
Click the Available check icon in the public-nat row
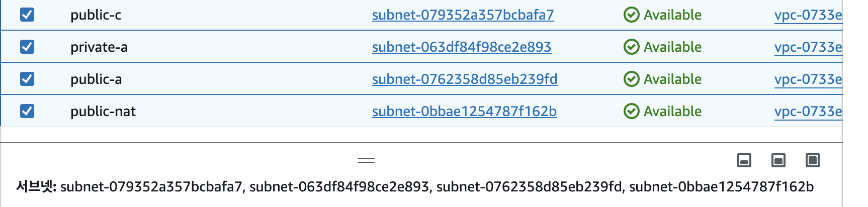[632, 112]
